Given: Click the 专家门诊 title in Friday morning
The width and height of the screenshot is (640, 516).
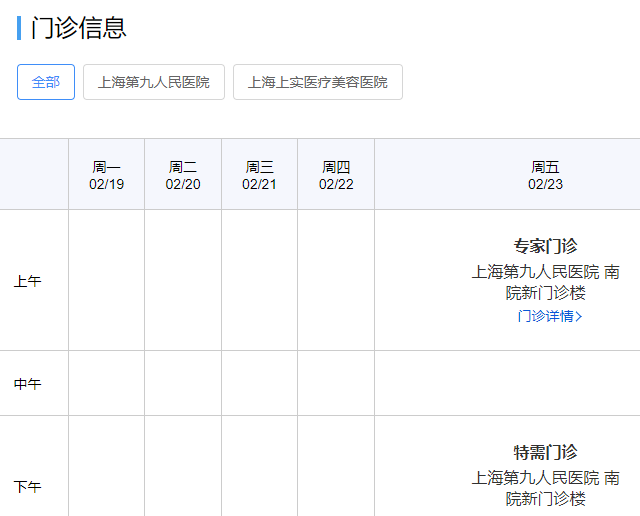Looking at the screenshot, I should coord(545,246).
